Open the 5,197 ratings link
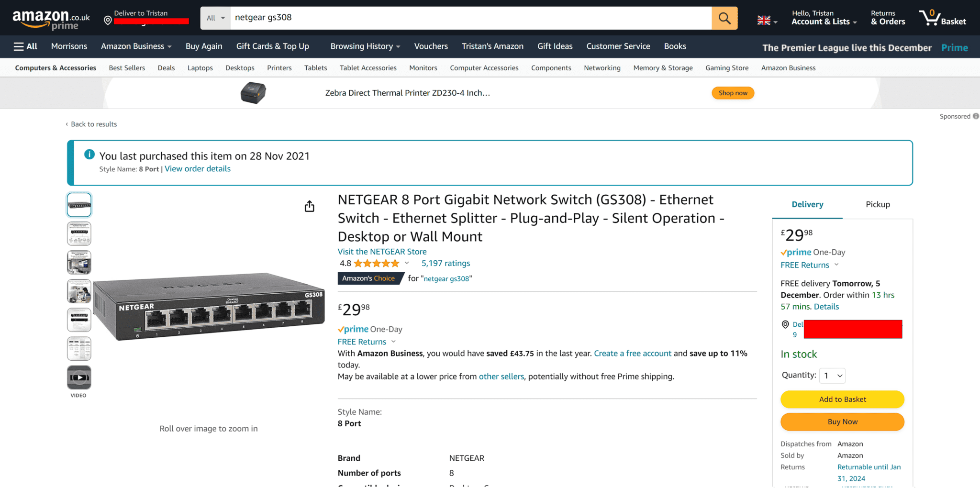This screenshot has height=488, width=980. click(x=445, y=263)
